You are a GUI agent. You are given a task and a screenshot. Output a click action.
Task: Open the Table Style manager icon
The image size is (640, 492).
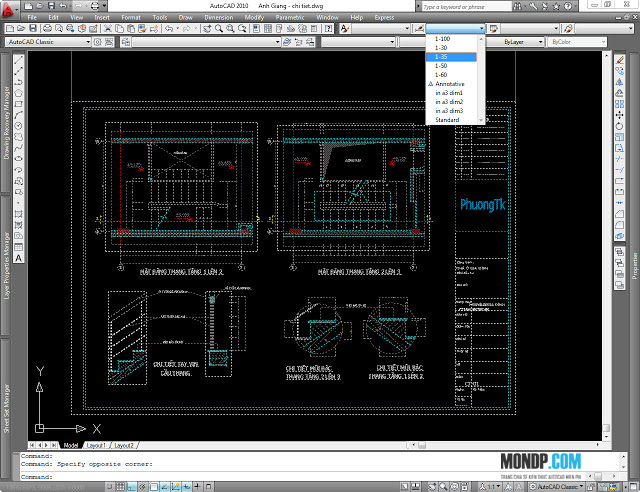tap(493, 29)
